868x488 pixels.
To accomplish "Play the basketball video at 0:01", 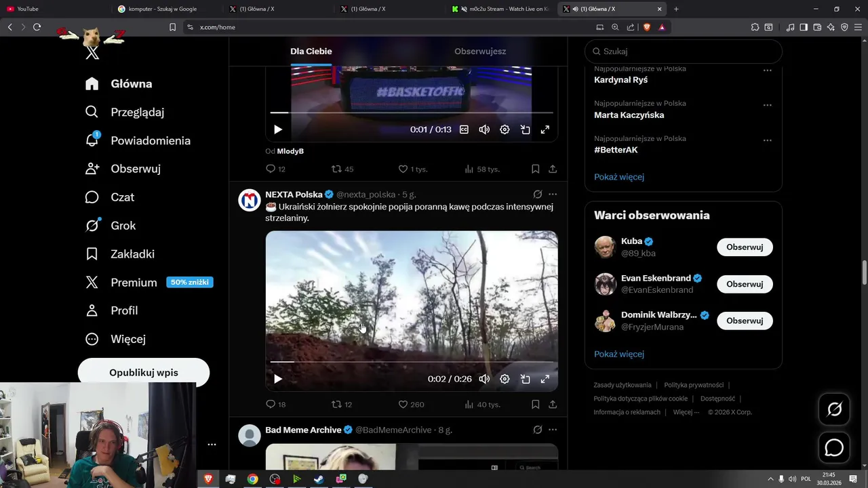I will pyautogui.click(x=278, y=129).
